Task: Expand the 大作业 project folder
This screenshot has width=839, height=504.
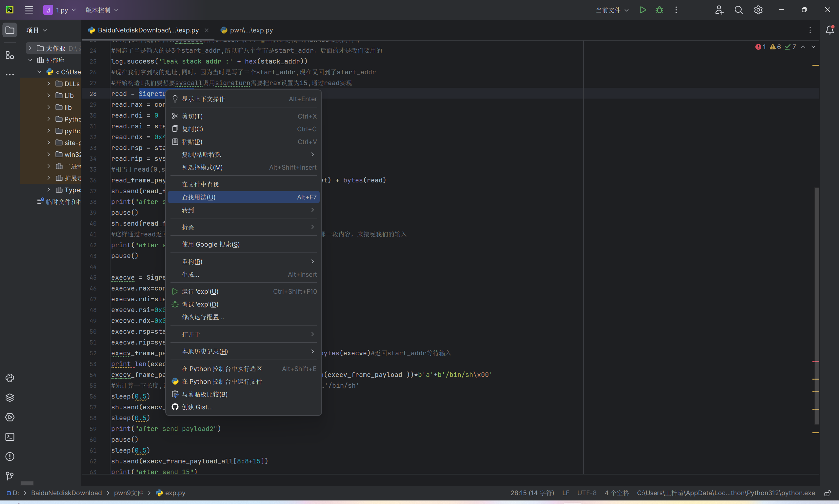Action: pyautogui.click(x=30, y=48)
